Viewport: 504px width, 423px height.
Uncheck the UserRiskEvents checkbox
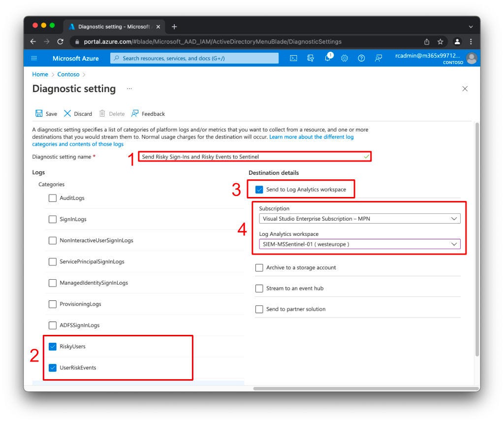(52, 368)
